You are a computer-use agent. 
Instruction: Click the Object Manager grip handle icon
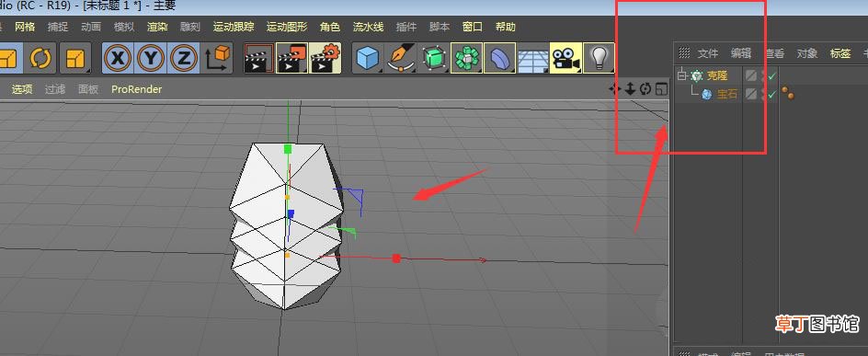click(x=684, y=53)
